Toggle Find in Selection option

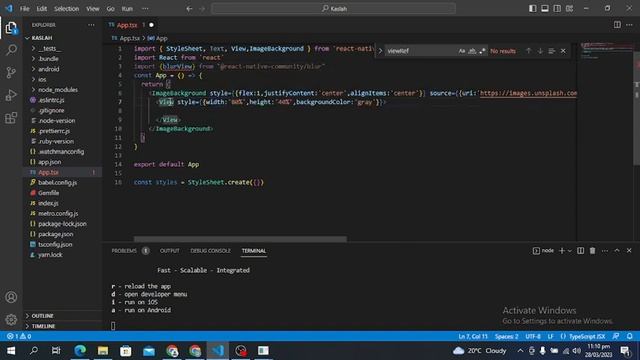(552, 51)
